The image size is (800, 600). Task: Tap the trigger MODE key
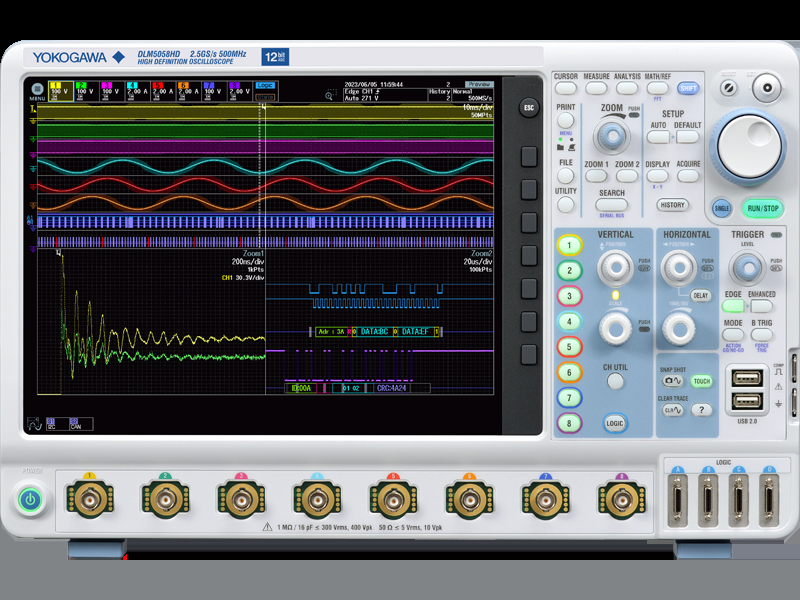pyautogui.click(x=733, y=335)
